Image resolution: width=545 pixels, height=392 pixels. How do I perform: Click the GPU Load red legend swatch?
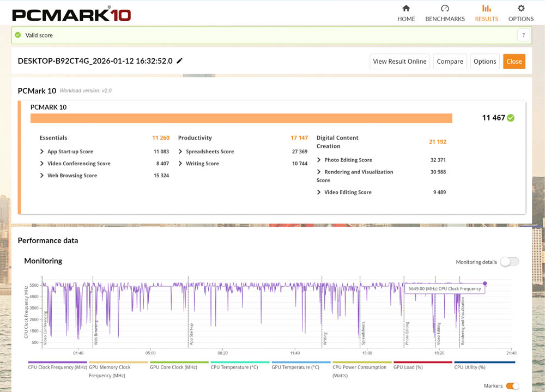(423, 362)
